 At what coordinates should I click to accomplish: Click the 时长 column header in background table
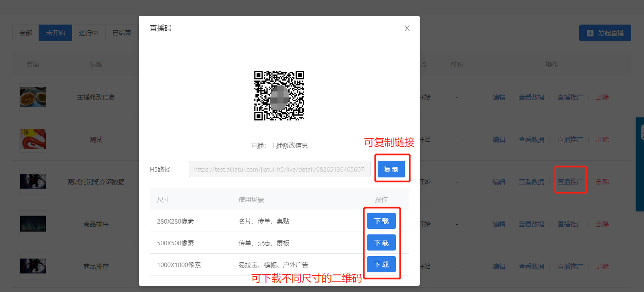pos(457,64)
